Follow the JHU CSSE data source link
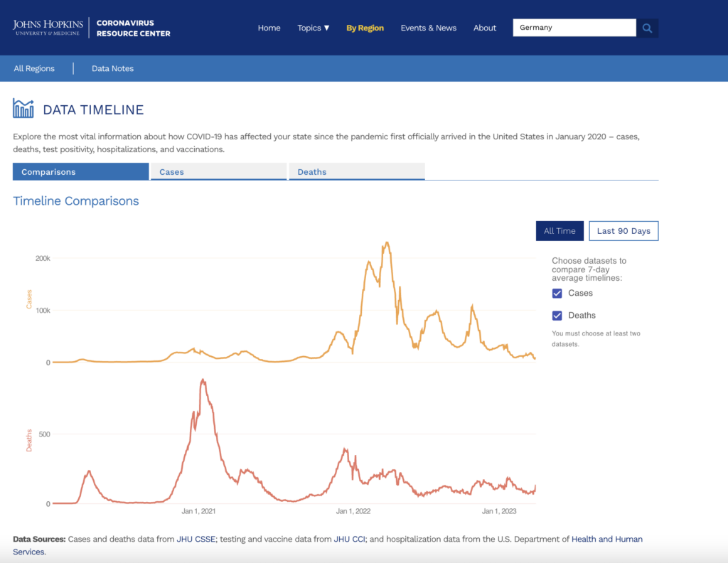728x563 pixels. [x=196, y=540]
